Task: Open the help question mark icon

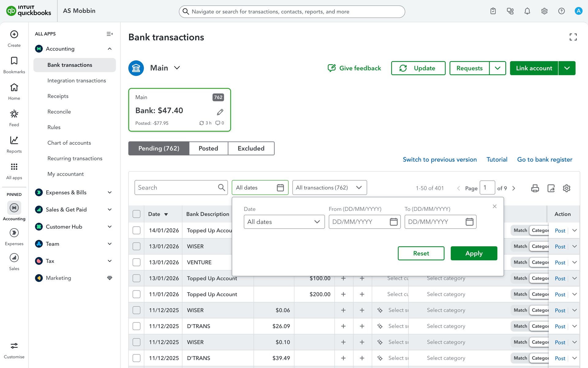Action: (561, 11)
